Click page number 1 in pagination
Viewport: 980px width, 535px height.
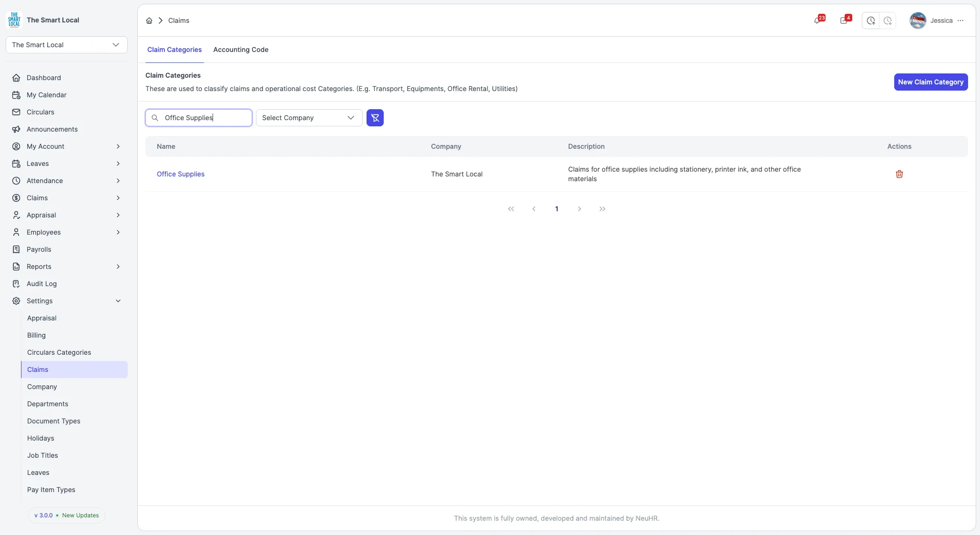click(557, 209)
